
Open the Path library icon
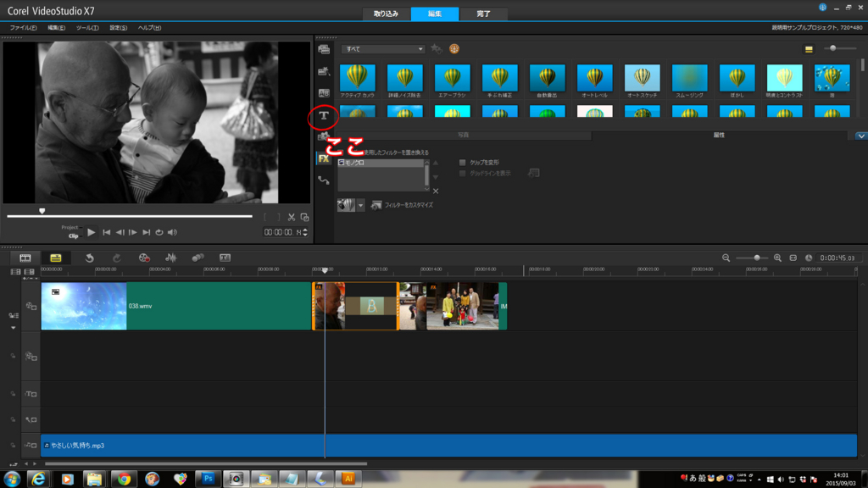(324, 180)
